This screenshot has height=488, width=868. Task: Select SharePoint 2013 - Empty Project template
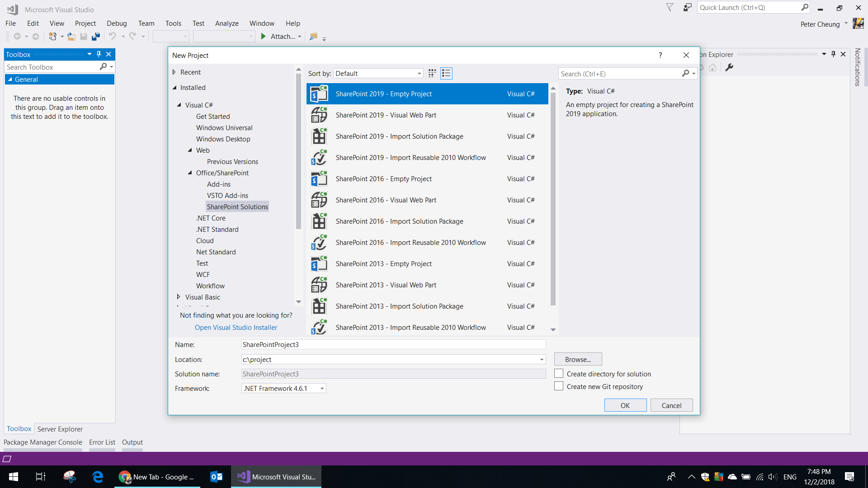[427, 264]
